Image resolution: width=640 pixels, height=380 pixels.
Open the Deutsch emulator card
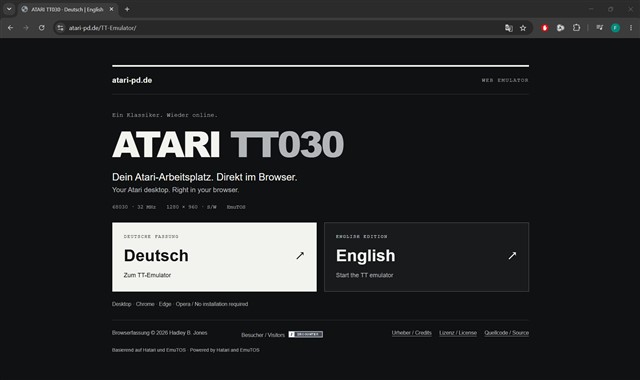(214, 257)
